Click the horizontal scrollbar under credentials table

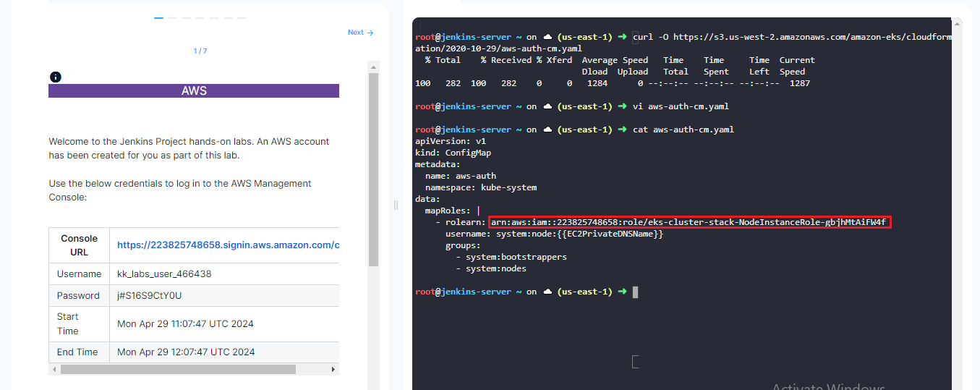[x=178, y=369]
